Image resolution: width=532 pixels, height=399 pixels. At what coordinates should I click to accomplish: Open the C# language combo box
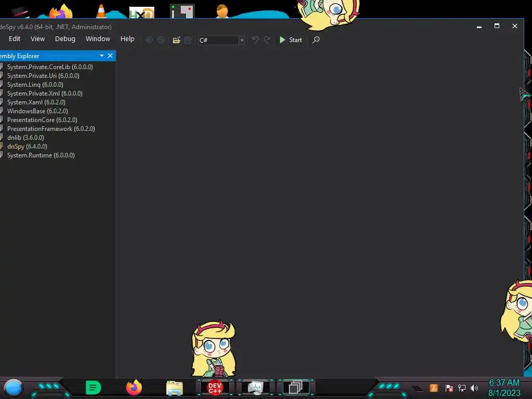pyautogui.click(x=222, y=40)
